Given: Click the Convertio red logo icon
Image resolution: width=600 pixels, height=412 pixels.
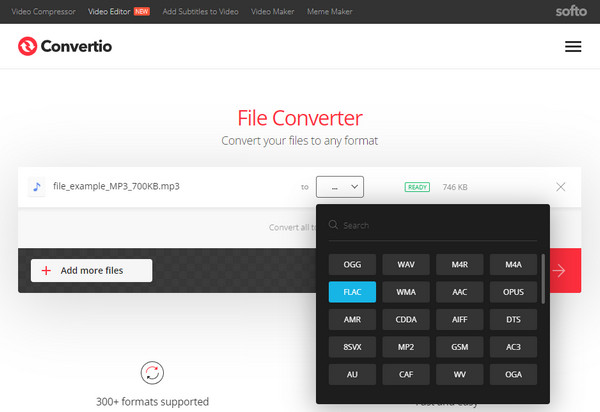Looking at the screenshot, I should pyautogui.click(x=28, y=46).
